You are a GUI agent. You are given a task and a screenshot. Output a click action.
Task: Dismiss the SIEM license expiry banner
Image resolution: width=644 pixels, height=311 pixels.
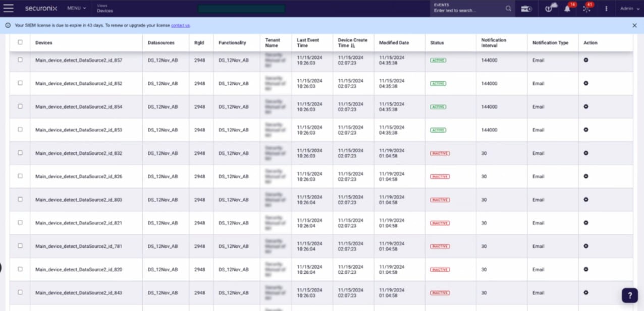[x=634, y=25]
